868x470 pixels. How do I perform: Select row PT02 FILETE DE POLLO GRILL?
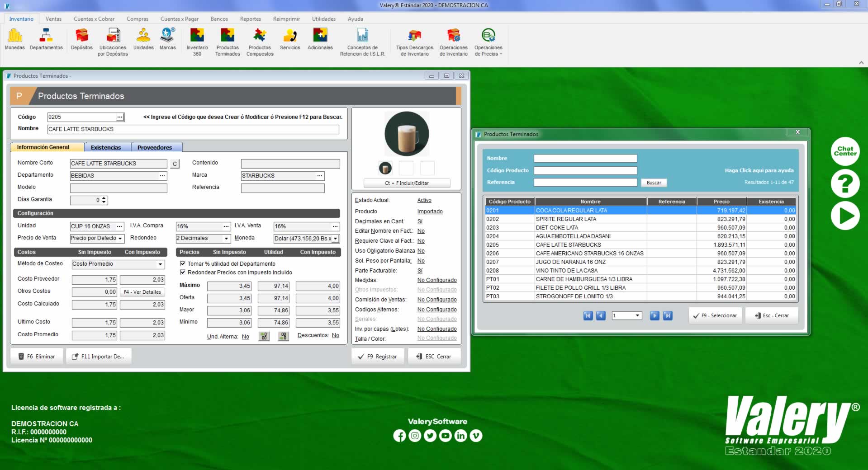click(640, 288)
